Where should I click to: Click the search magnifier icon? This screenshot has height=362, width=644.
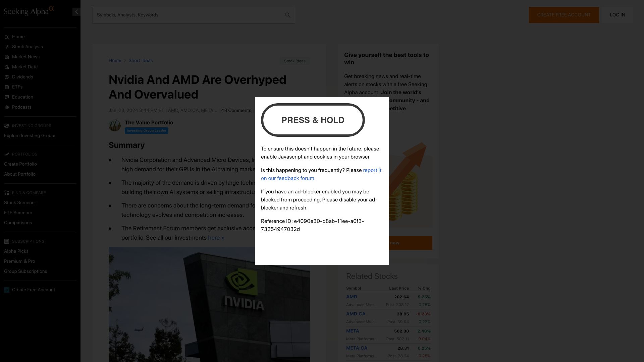(287, 15)
